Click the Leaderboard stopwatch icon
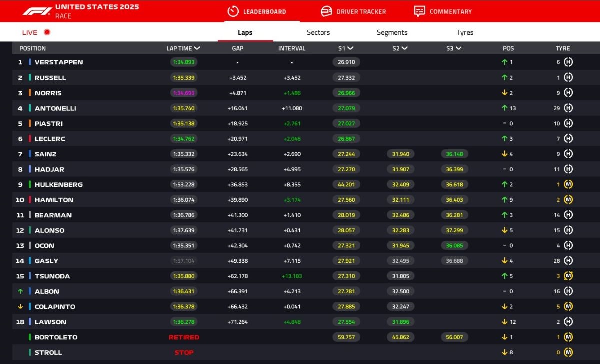 click(x=233, y=11)
